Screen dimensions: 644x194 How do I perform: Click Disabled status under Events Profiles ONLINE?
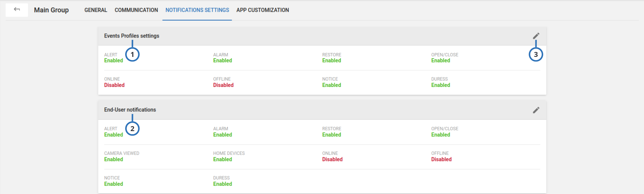click(114, 85)
